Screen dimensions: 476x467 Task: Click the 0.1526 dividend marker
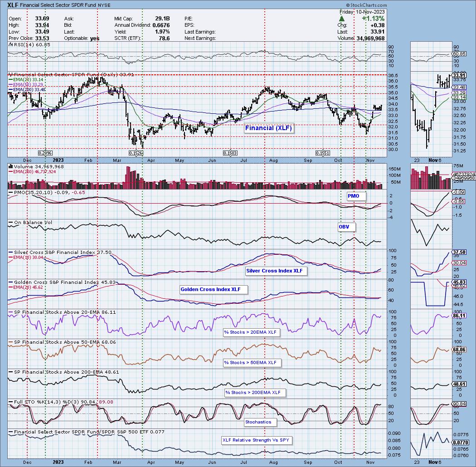tap(136, 153)
